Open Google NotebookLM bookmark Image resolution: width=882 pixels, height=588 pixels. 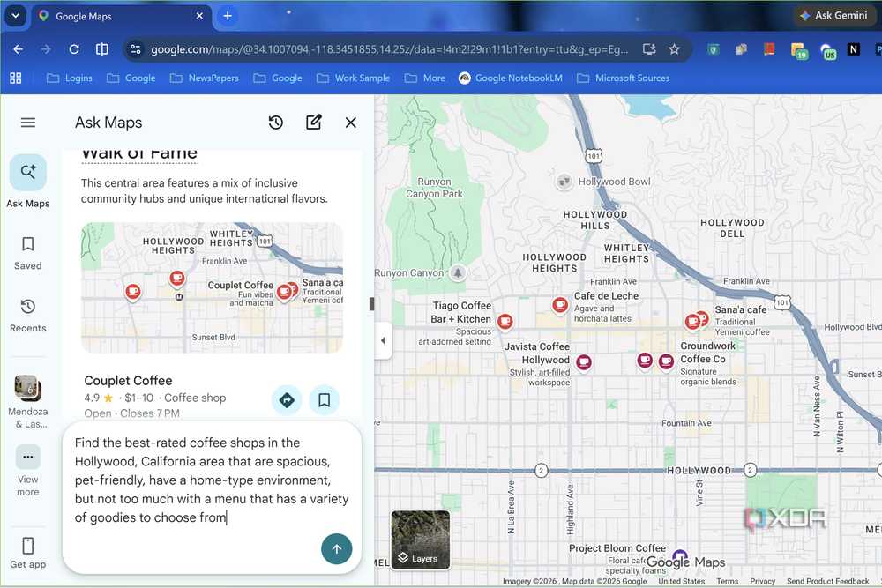(511, 78)
